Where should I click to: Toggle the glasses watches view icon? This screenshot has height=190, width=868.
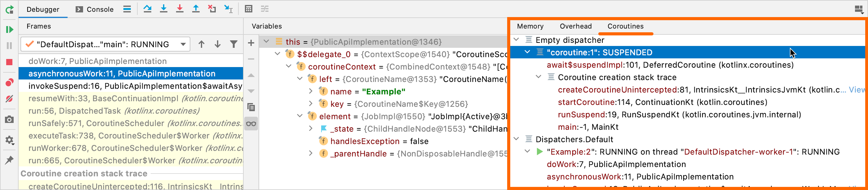tap(251, 124)
